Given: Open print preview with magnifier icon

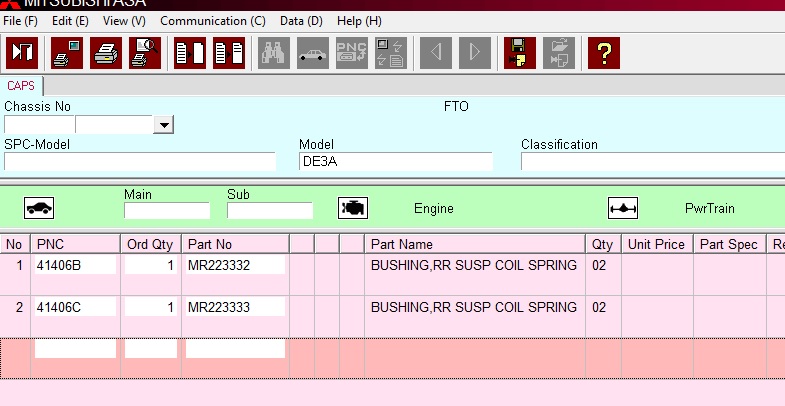Looking at the screenshot, I should [x=145, y=53].
